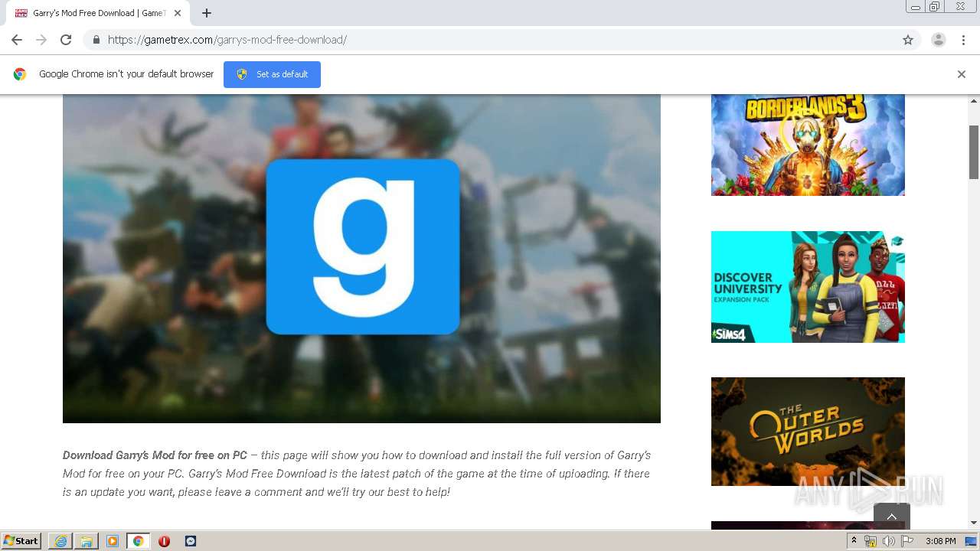Switch to the Chrome taskbar button
Screen dimensions: 980x551
click(138, 541)
